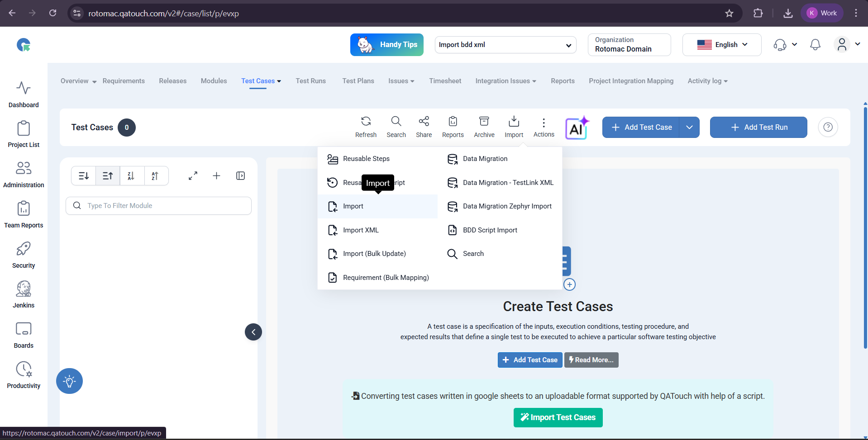The height and width of the screenshot is (440, 868).
Task: Toggle expand fullscreen for the module tree
Action: tap(193, 176)
